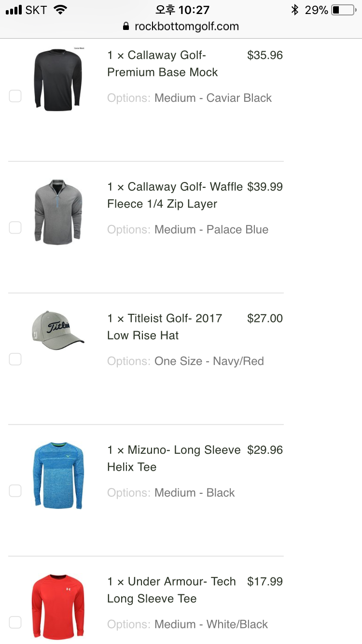Tap the $17.99 Under Armour price
This screenshot has height=644, width=362.
(265, 582)
